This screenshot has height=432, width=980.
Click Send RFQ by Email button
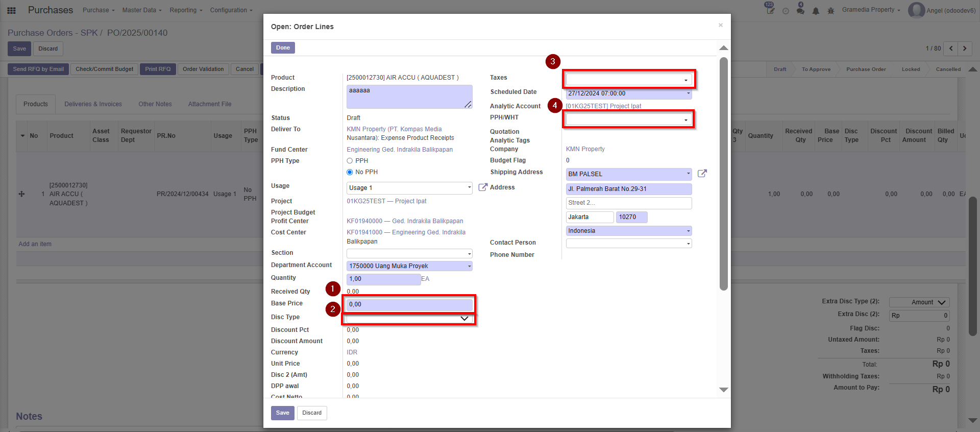click(38, 69)
